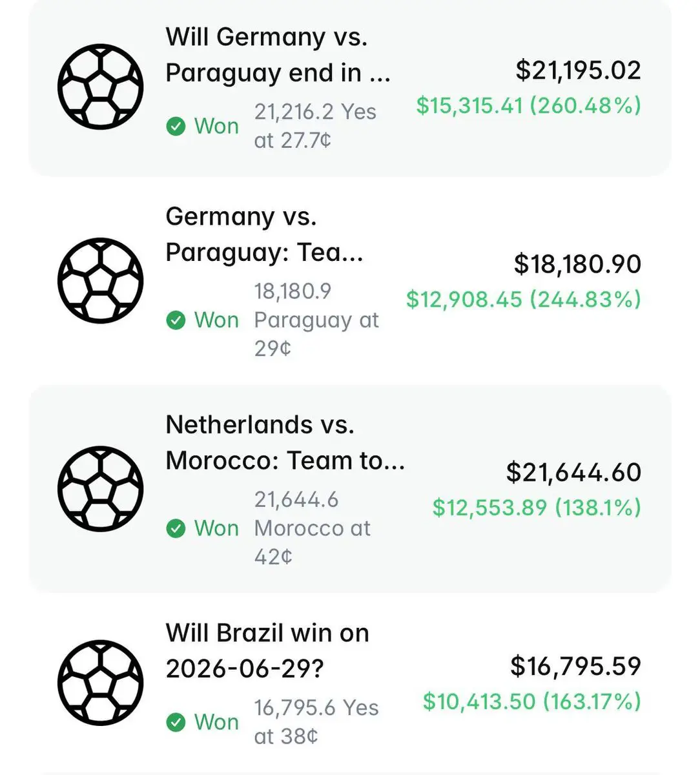This screenshot has height=775, width=700.
Task: Tap the $12,553.89 (138.1%) profit
Action: [x=537, y=508]
